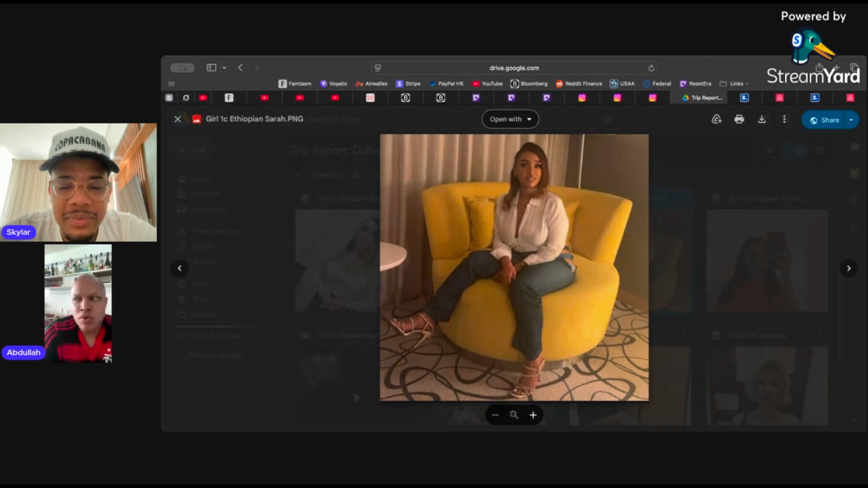Click the add-comment icon in preview toolbar
The width and height of the screenshot is (868, 488).
point(717,119)
